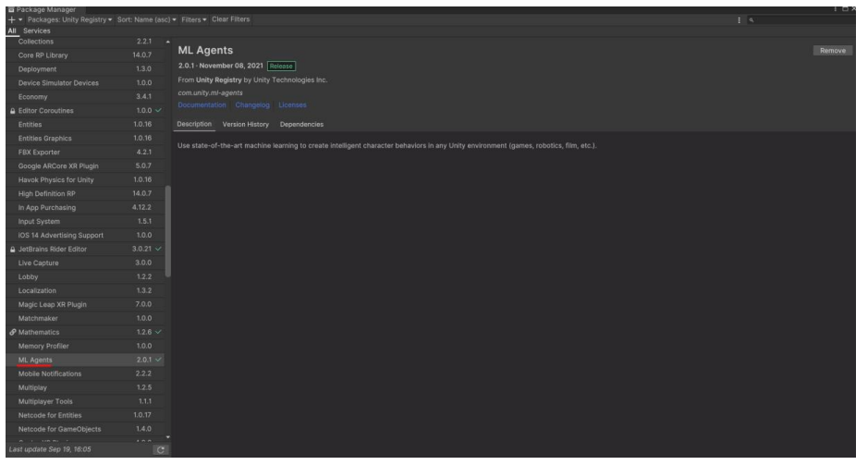The image size is (868, 465).
Task: Select the Havok Physics for Unity package
Action: tap(85, 180)
